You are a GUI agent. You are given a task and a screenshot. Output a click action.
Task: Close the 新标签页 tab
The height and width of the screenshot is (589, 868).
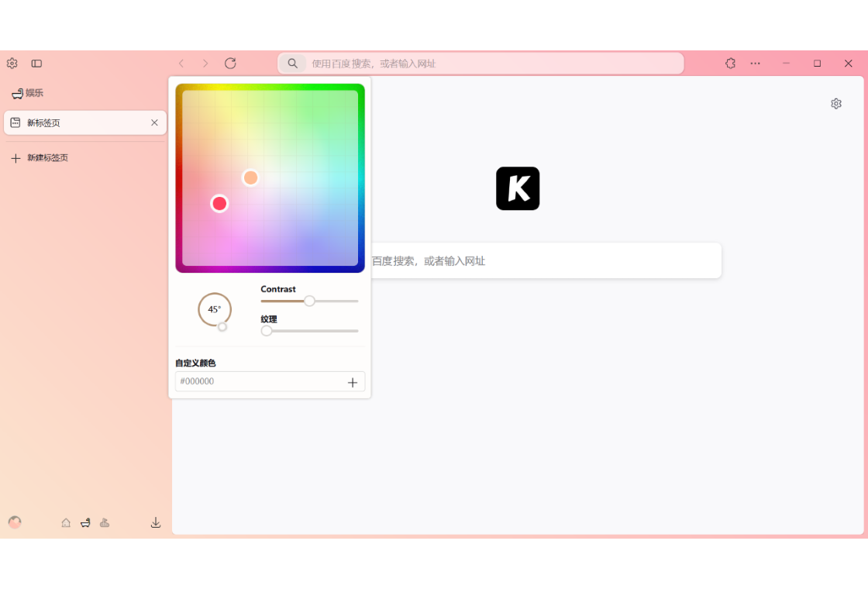(x=154, y=123)
